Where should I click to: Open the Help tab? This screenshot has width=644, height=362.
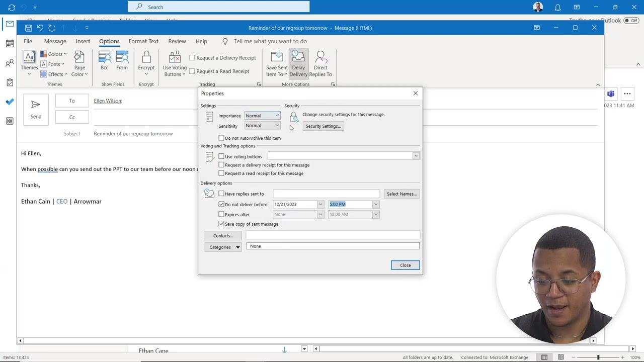pos(201,41)
